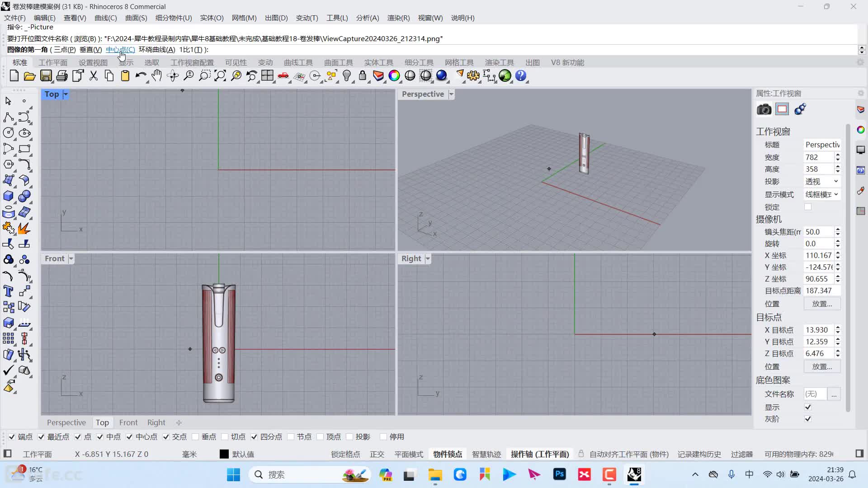
Task: Click the camera icon in properties panel
Action: (764, 109)
